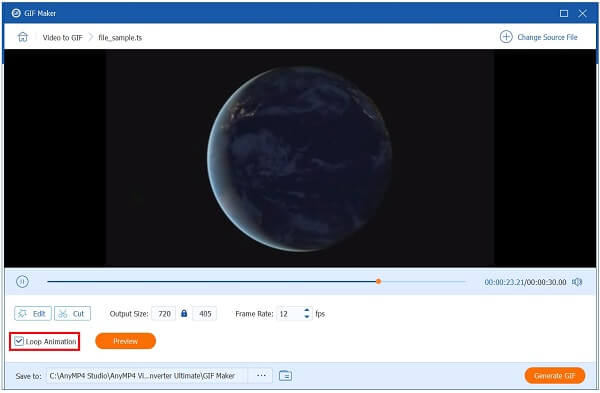Click the Frame Rate value field
The width and height of the screenshot is (600, 393).
(290, 313)
